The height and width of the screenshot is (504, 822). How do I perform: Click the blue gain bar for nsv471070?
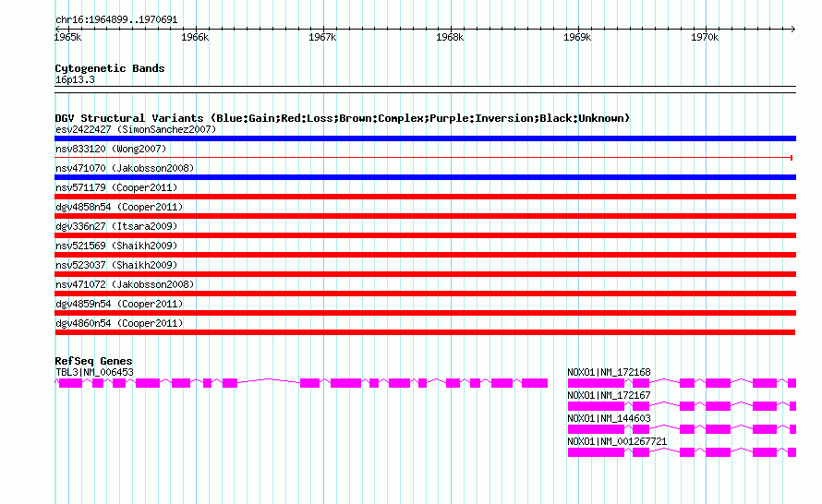point(425,177)
